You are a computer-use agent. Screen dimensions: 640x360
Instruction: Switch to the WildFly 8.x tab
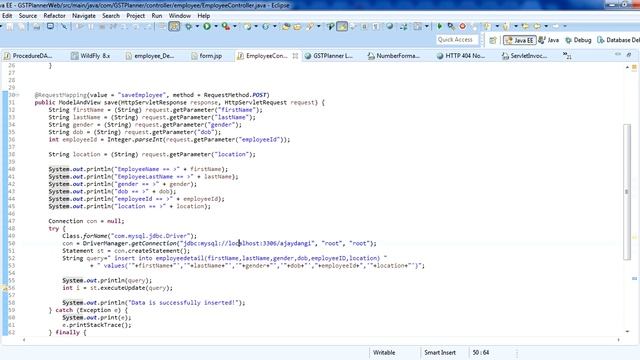91,56
